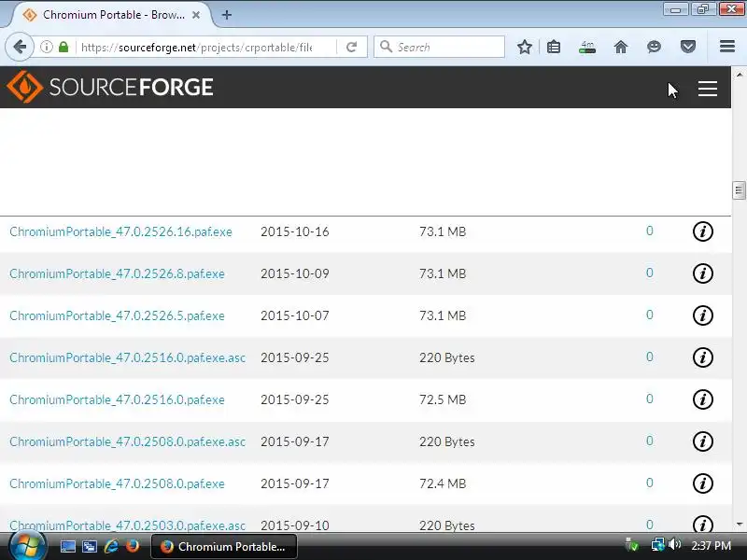Open the Firefox hamburger menu
This screenshot has height=560, width=747.
pyautogui.click(x=727, y=47)
